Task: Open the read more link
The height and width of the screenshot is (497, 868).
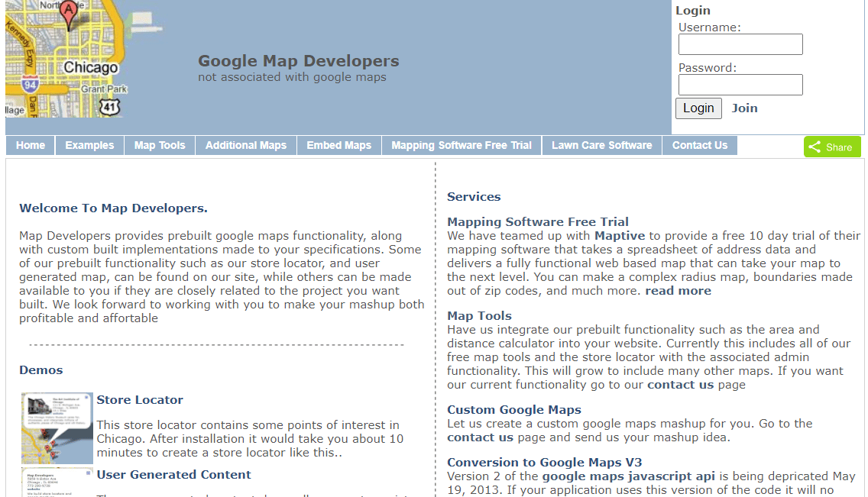Action: click(678, 290)
